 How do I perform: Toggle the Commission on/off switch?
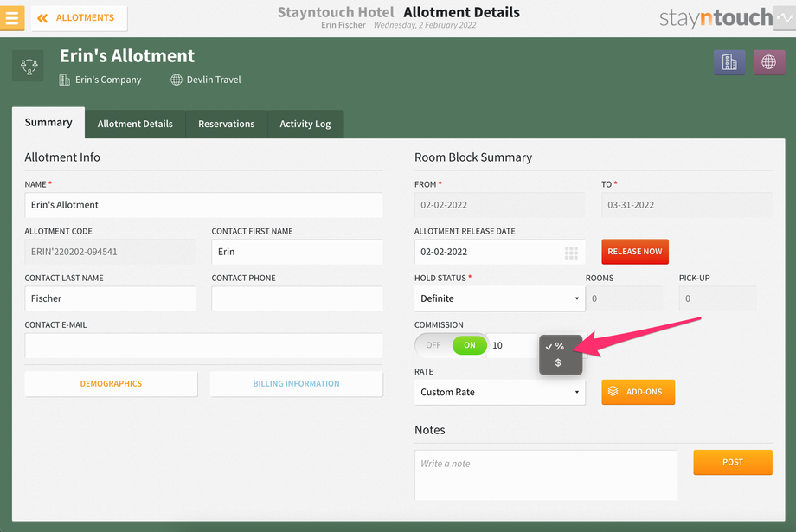click(x=452, y=345)
